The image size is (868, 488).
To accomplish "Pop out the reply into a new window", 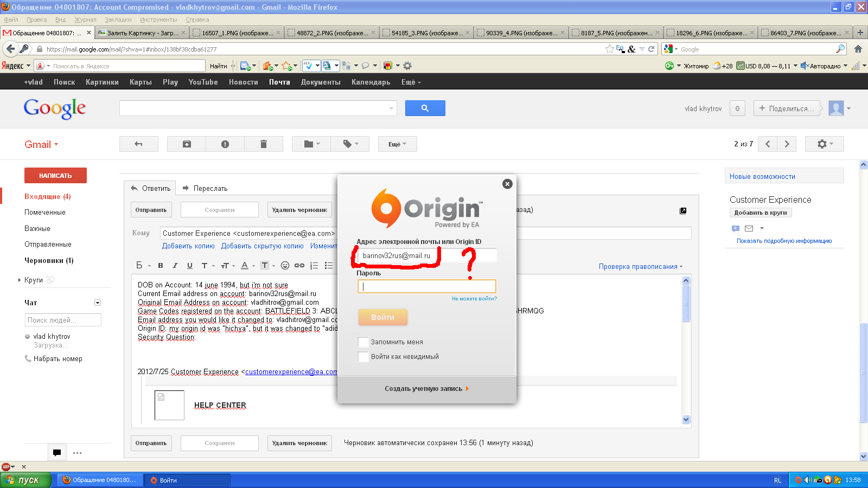I will (683, 211).
